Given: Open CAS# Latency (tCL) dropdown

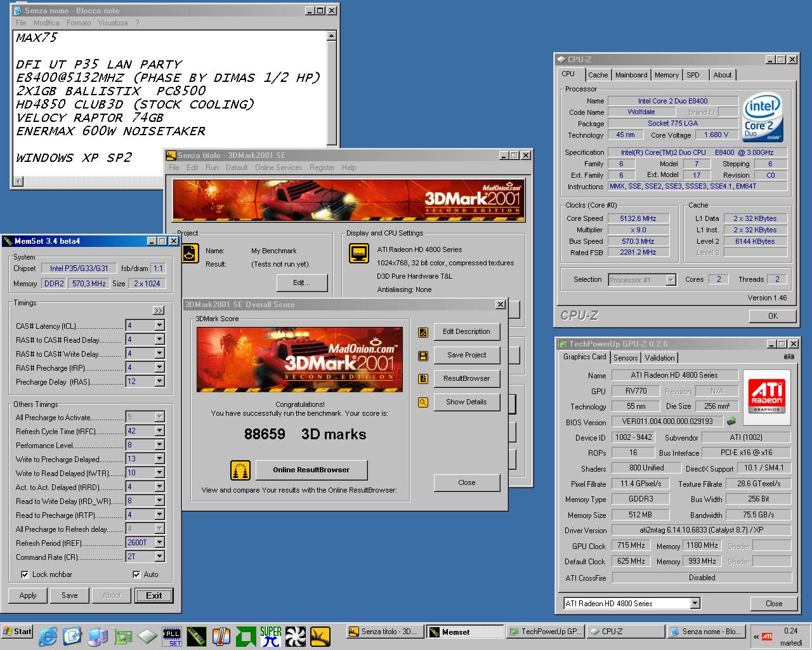Looking at the screenshot, I should point(159,326).
